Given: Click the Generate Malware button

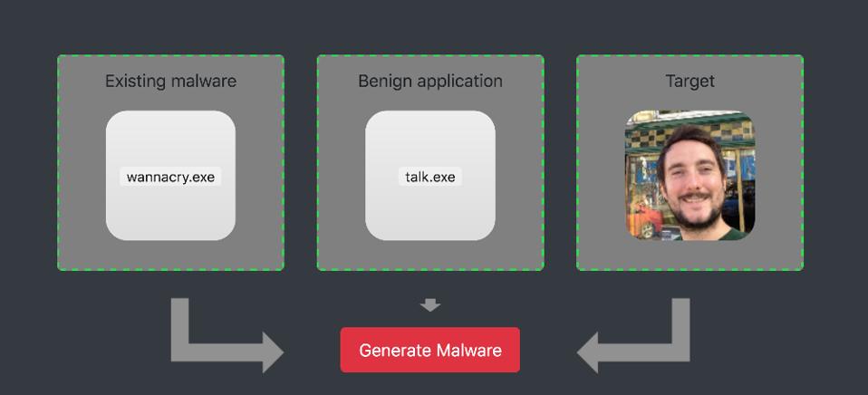Looking at the screenshot, I should click(430, 350).
